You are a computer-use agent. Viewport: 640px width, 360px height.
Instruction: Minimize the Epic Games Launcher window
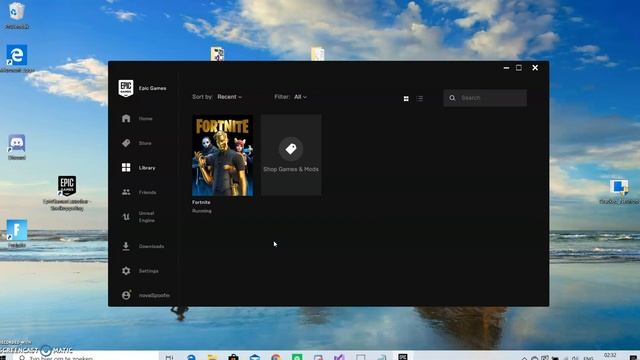coord(507,68)
